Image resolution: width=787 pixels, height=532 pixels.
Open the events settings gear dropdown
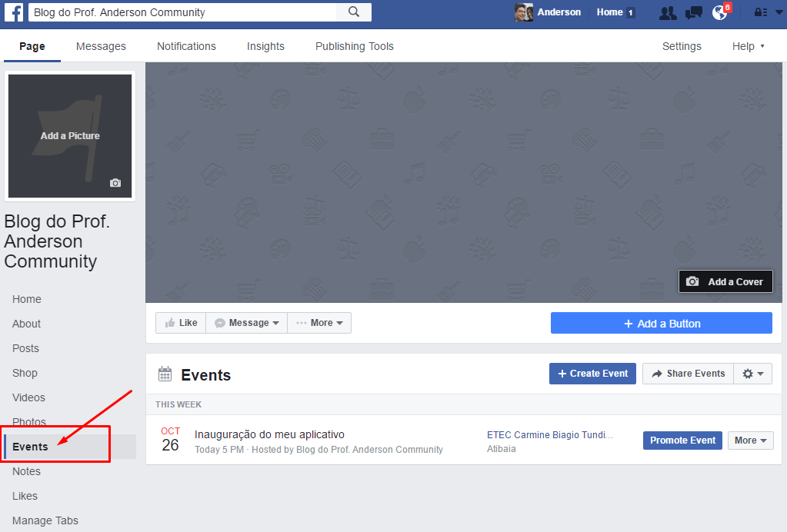pos(753,374)
